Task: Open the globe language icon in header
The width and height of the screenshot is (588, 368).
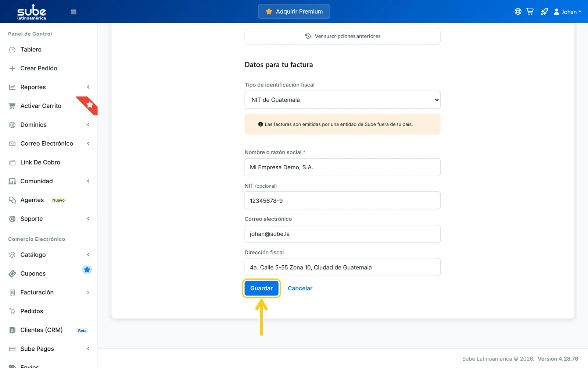Action: (x=518, y=11)
